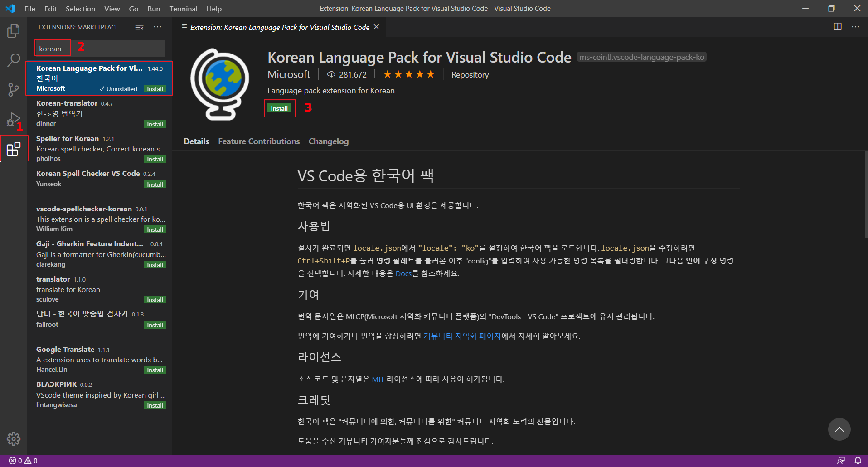Install the BLACKPINK theme extension
Viewport: 868px width, 467px height.
[x=155, y=405]
